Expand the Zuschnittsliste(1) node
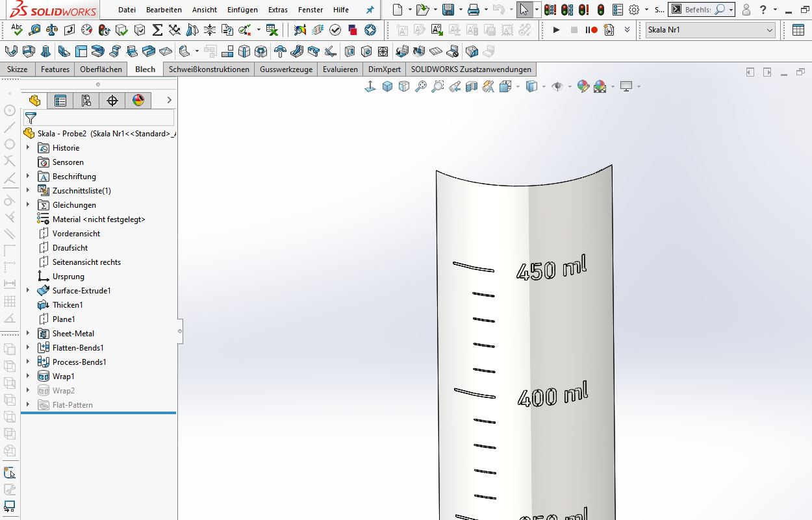Screen dimensions: 812x520 [28, 191]
